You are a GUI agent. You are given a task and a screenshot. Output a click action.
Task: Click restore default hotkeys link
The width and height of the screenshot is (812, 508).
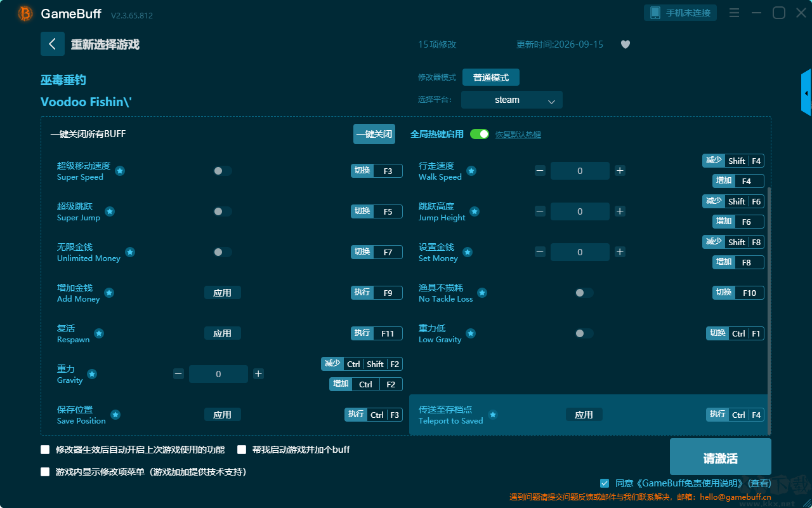(518, 135)
